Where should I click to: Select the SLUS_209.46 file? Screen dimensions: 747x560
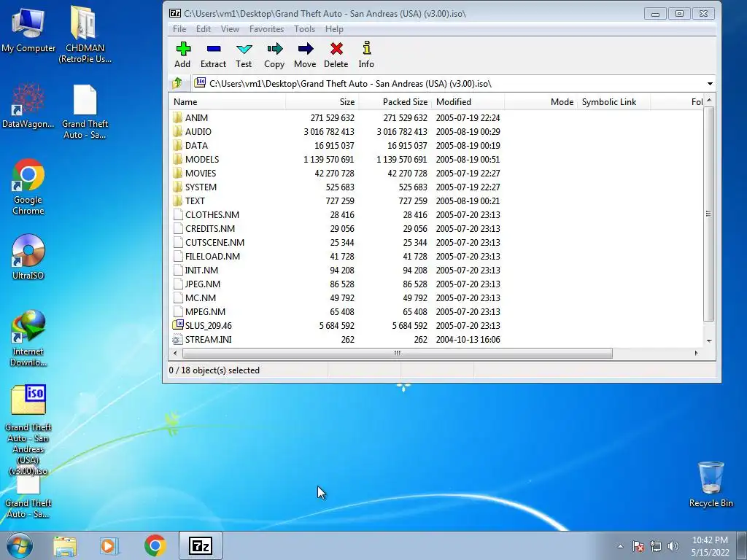(208, 325)
